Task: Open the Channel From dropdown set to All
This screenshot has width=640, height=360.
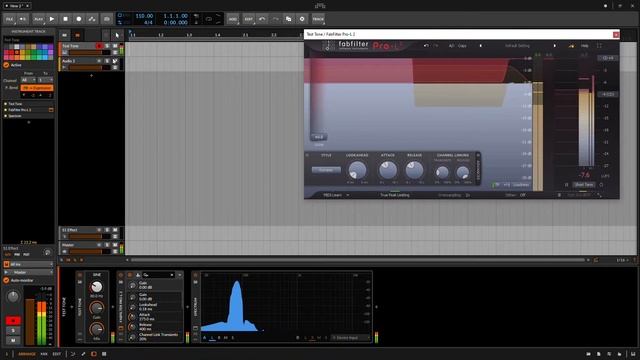Action: [28, 80]
